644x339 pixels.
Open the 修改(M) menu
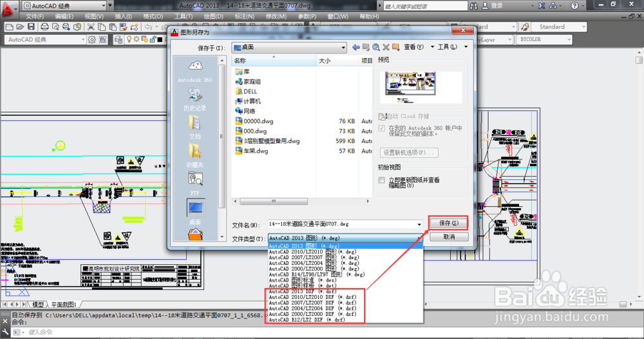pos(276,17)
